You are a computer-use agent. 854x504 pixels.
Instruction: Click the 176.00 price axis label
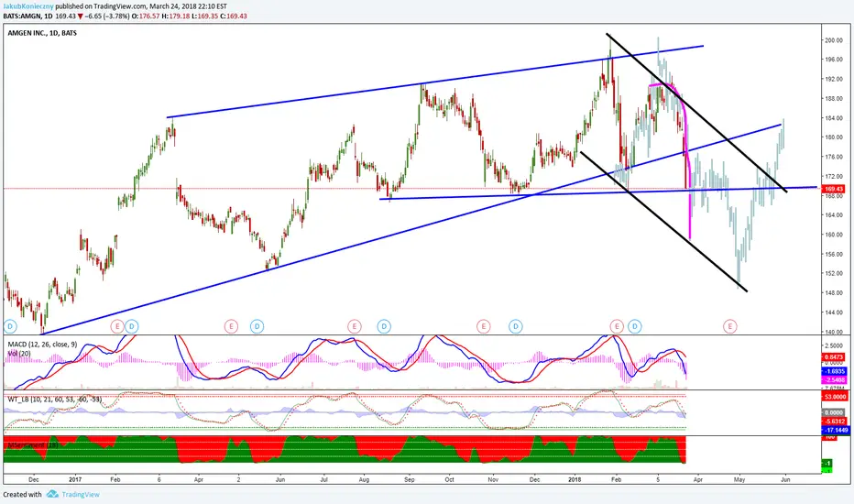[x=833, y=157]
